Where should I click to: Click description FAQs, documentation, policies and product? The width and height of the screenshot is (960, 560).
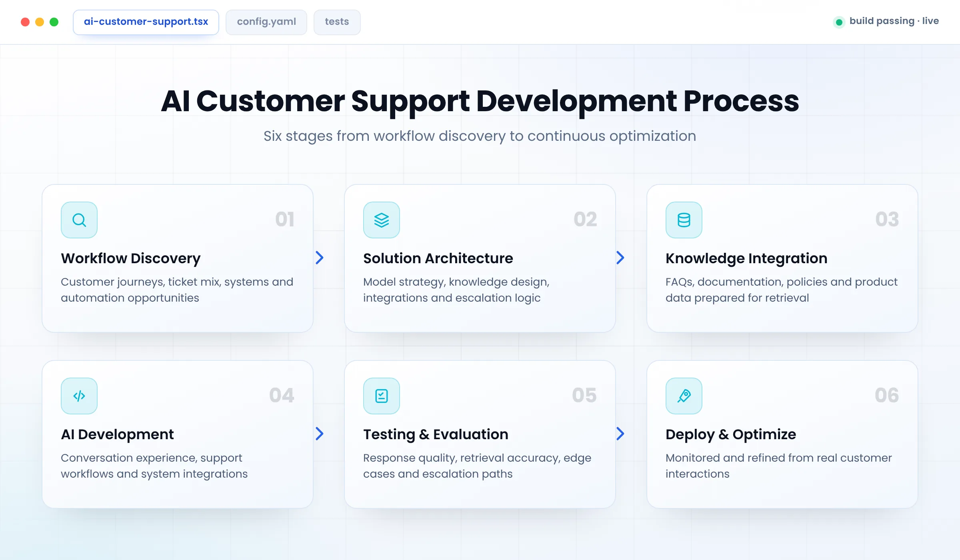tap(782, 290)
